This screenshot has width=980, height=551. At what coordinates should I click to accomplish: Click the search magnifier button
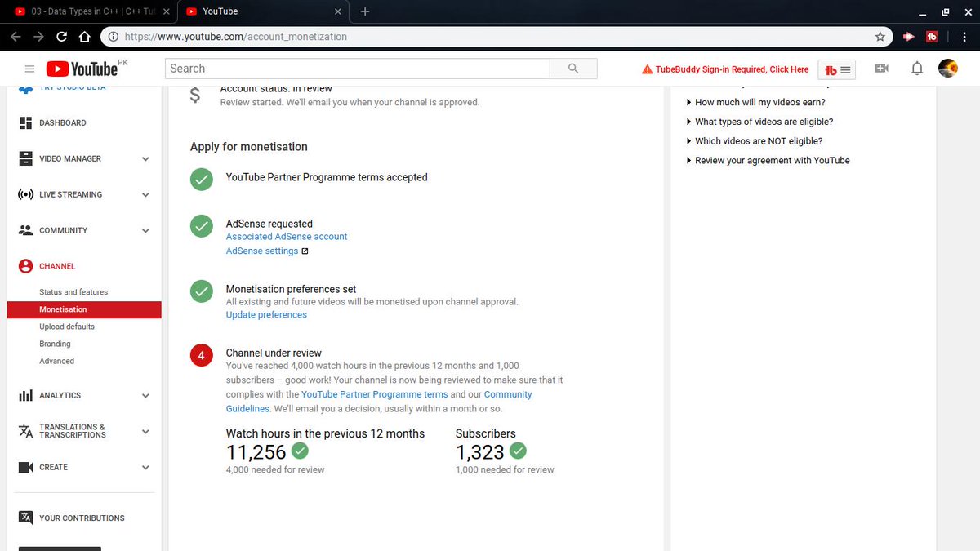click(x=573, y=69)
